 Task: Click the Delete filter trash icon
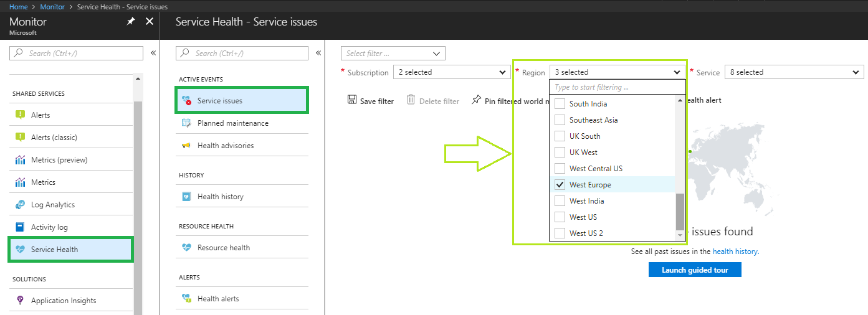click(411, 100)
